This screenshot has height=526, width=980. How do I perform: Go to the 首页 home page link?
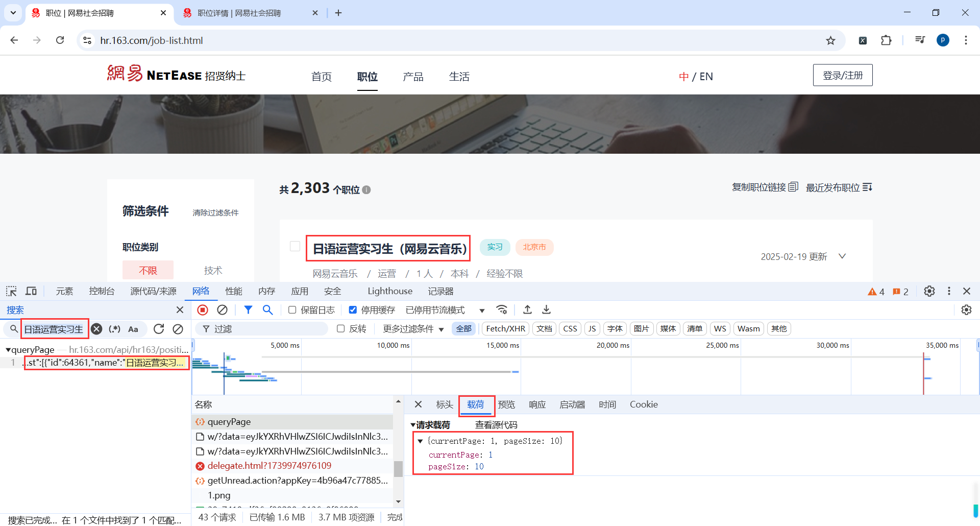click(x=322, y=77)
